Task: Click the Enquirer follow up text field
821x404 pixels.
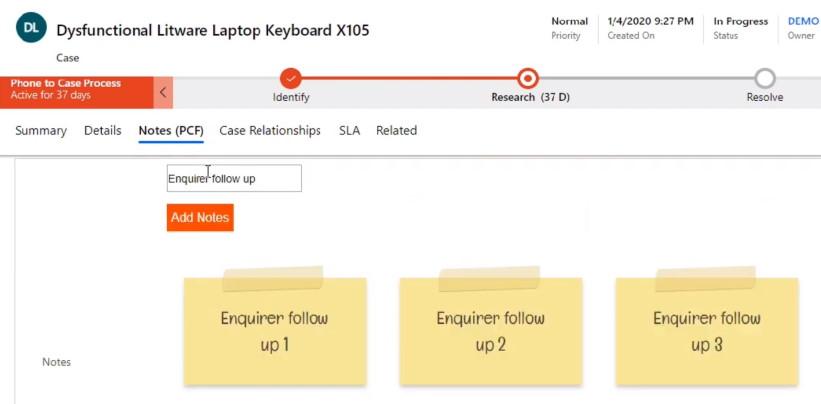Action: [234, 178]
